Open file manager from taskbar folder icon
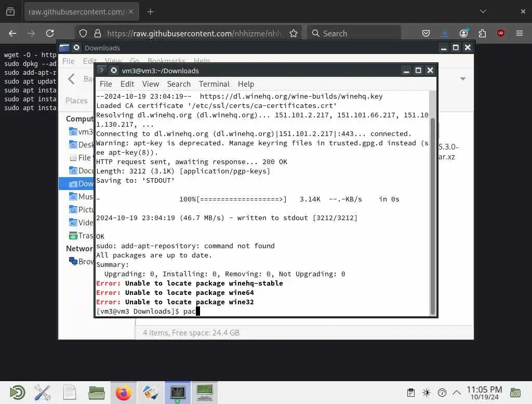The width and height of the screenshot is (532, 404). click(96, 393)
